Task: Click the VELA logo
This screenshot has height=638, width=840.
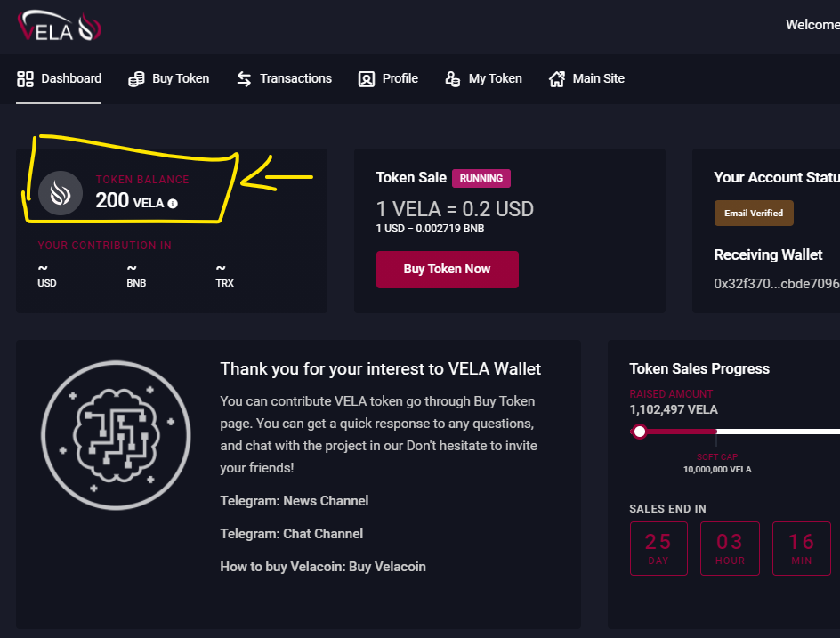Action: (x=60, y=26)
